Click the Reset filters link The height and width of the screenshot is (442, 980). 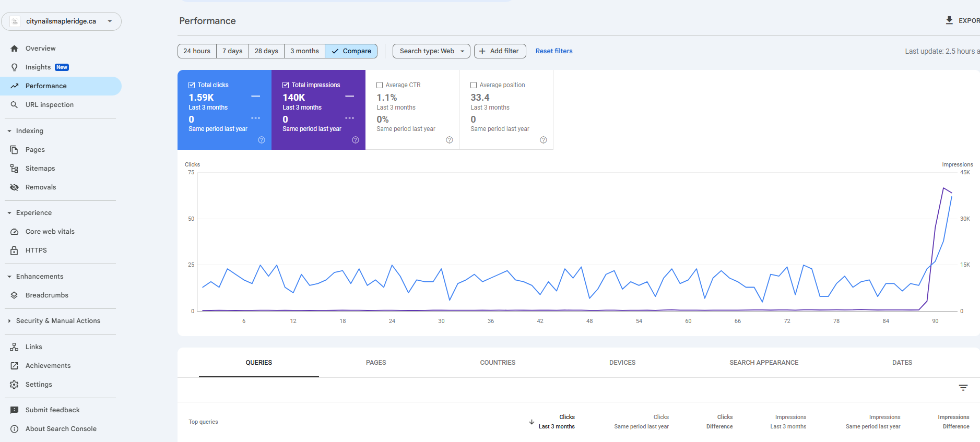pyautogui.click(x=554, y=51)
